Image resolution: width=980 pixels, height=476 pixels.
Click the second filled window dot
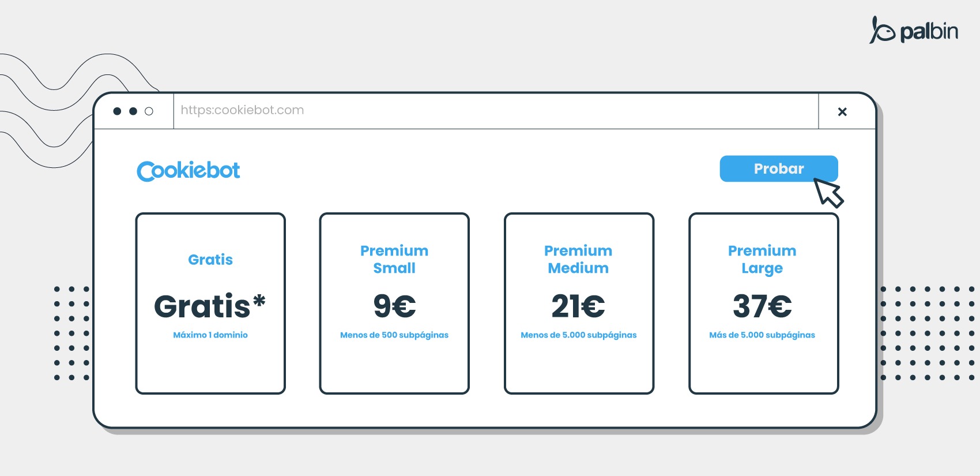(133, 111)
